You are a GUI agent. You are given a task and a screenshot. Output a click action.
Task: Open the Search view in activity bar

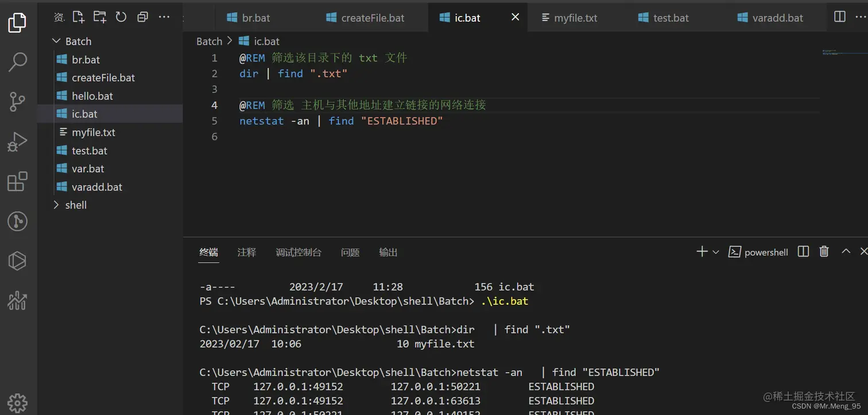tap(17, 62)
